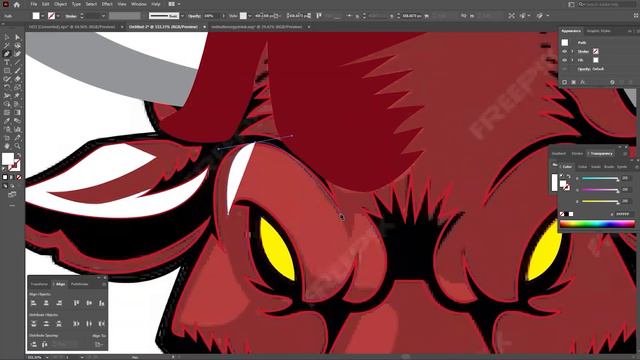The image size is (640, 360).
Task: Switch to Graphic Styles tab
Action: point(598,31)
